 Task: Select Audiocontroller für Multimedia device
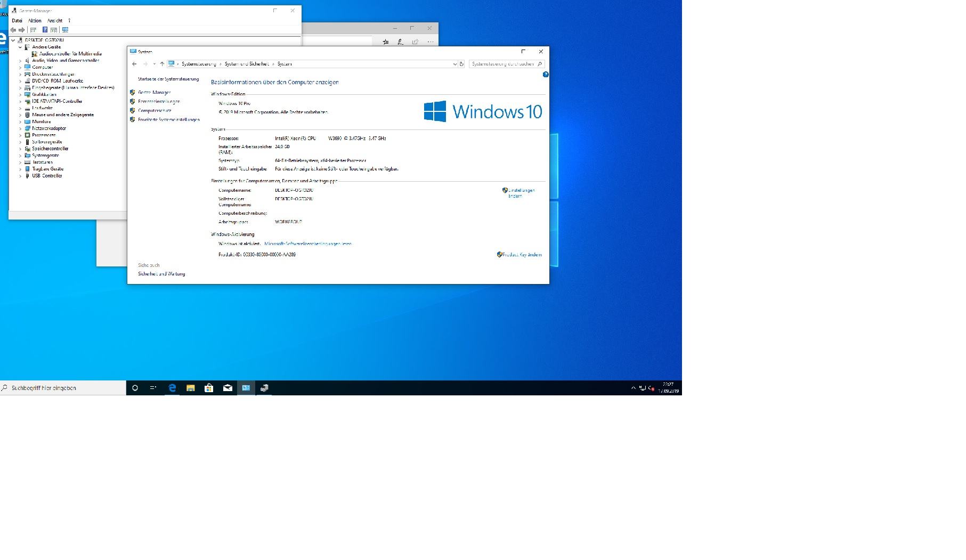click(70, 54)
